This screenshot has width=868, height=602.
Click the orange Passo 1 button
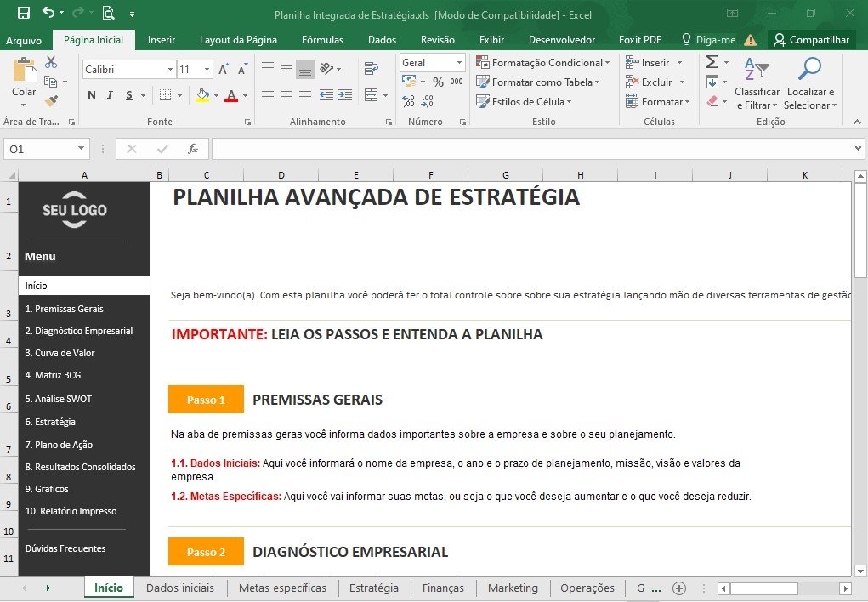click(206, 400)
